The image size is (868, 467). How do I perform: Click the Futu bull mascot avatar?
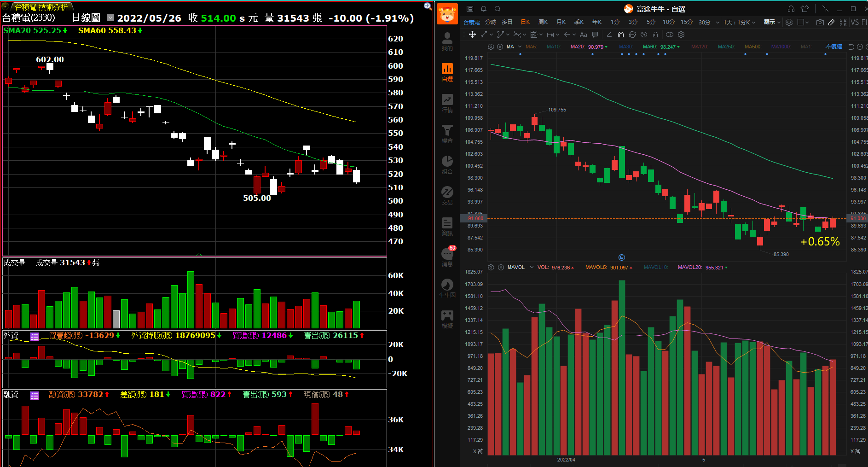447,14
